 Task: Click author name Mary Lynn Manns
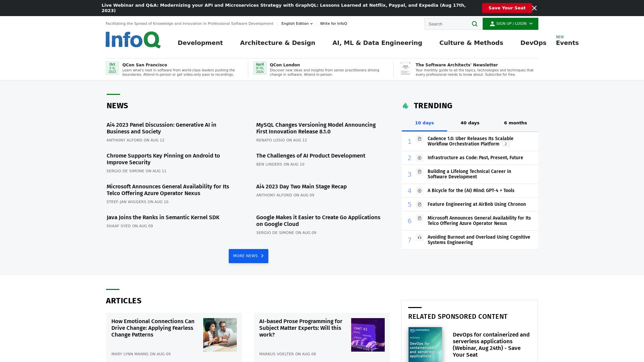pos(130,354)
